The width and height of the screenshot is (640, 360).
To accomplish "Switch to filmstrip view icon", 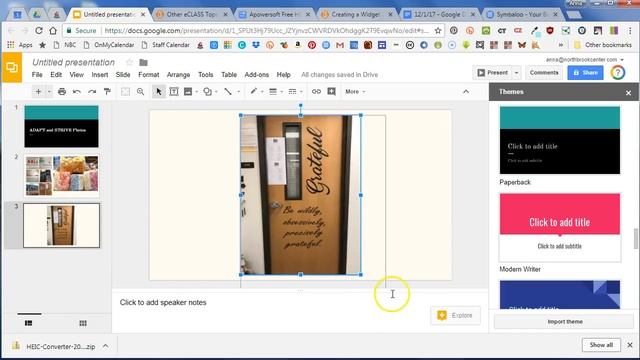I will (29, 323).
